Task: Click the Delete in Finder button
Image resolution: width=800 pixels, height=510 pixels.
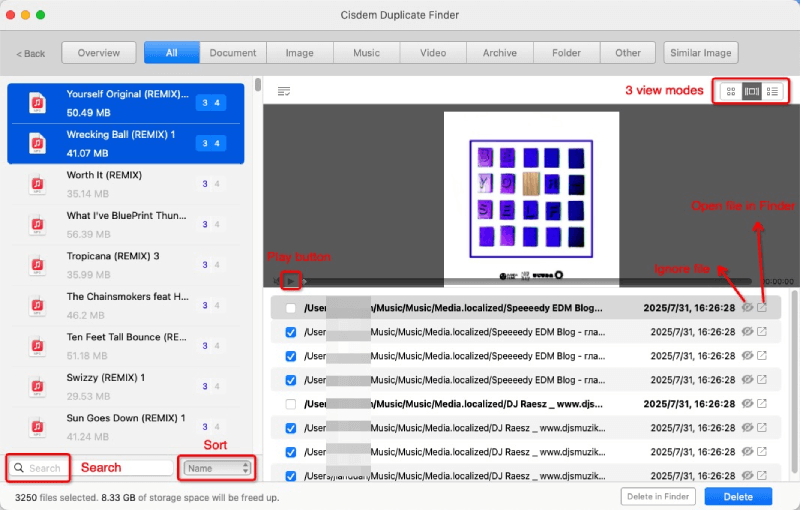Action: pyautogui.click(x=658, y=496)
